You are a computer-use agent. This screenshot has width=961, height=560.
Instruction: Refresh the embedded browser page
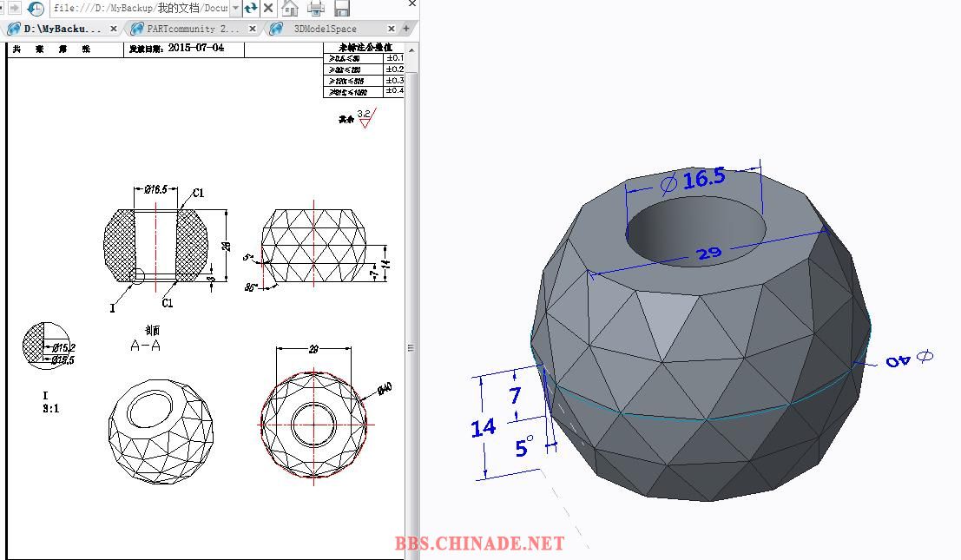point(251,9)
